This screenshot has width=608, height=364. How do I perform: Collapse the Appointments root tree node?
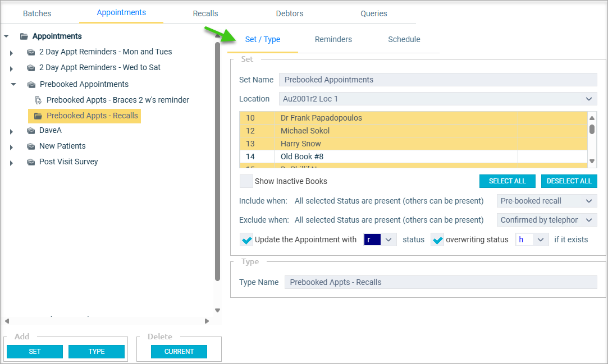6,36
